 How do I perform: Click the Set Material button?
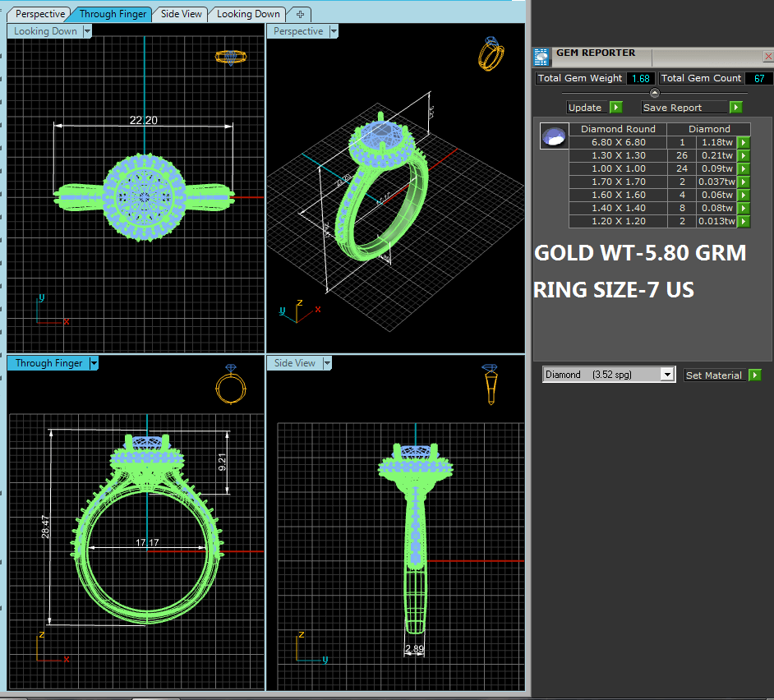(x=713, y=375)
